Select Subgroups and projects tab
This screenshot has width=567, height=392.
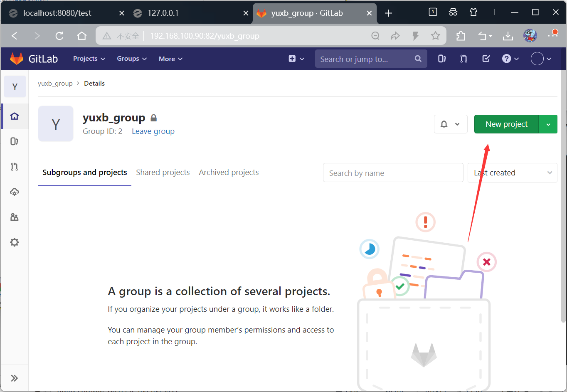click(x=85, y=173)
